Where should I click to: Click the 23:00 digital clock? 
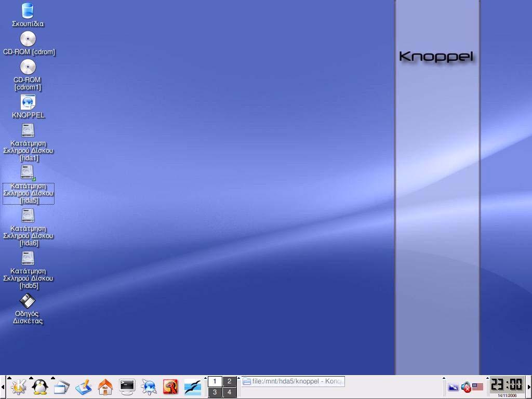507,385
